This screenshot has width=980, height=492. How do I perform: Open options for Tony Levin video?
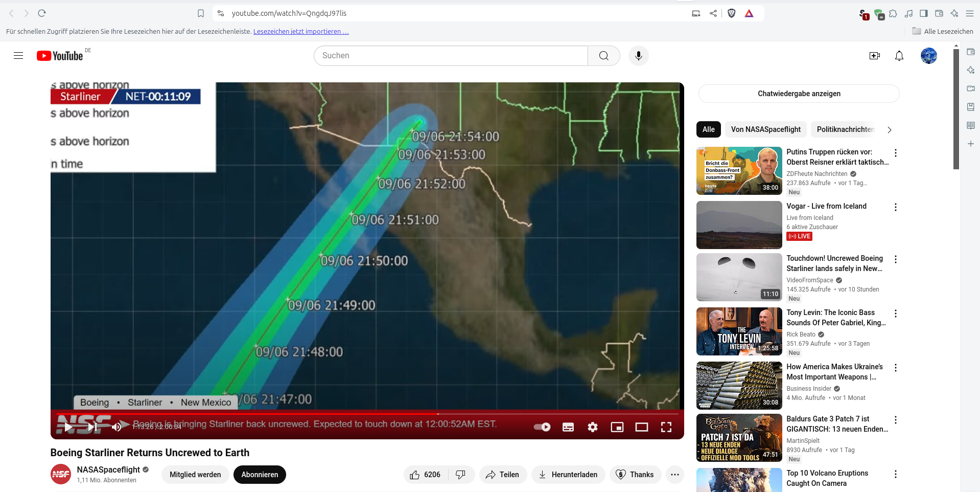[895, 314]
